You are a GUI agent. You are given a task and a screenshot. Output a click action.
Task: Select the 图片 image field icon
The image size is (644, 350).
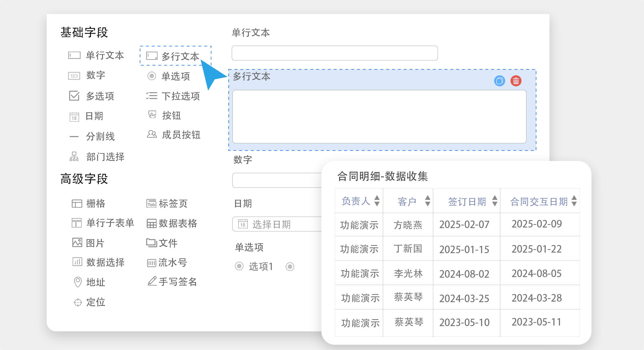pyautogui.click(x=77, y=242)
